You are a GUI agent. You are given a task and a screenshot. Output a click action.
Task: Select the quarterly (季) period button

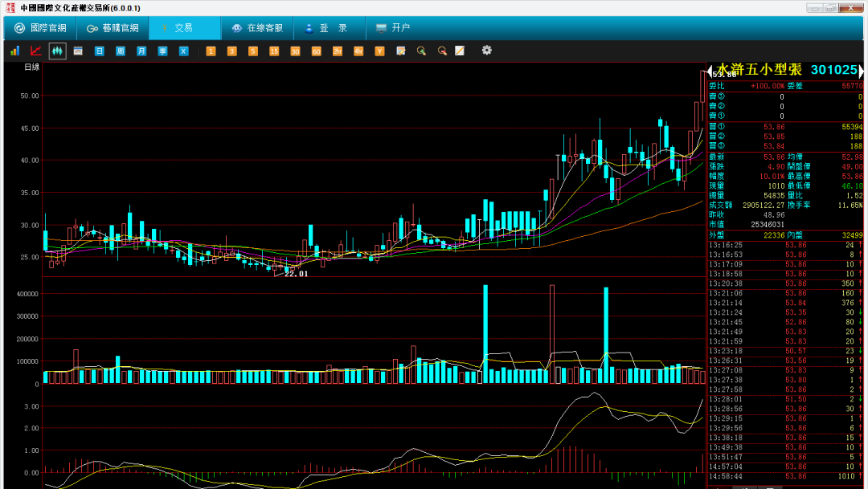162,51
